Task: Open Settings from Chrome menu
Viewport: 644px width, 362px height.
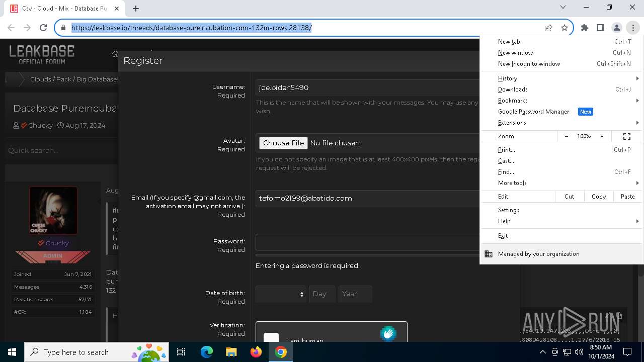Action: (x=561, y=210)
